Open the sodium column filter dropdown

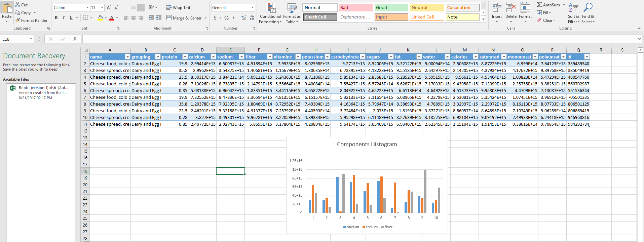tap(241, 57)
